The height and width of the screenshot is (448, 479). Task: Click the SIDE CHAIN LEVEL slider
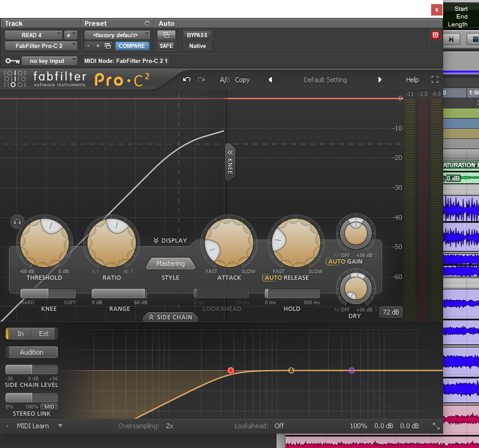click(x=32, y=369)
